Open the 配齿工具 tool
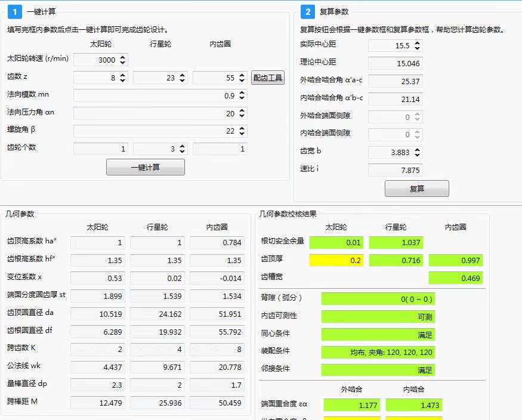522x420 pixels. pos(268,78)
